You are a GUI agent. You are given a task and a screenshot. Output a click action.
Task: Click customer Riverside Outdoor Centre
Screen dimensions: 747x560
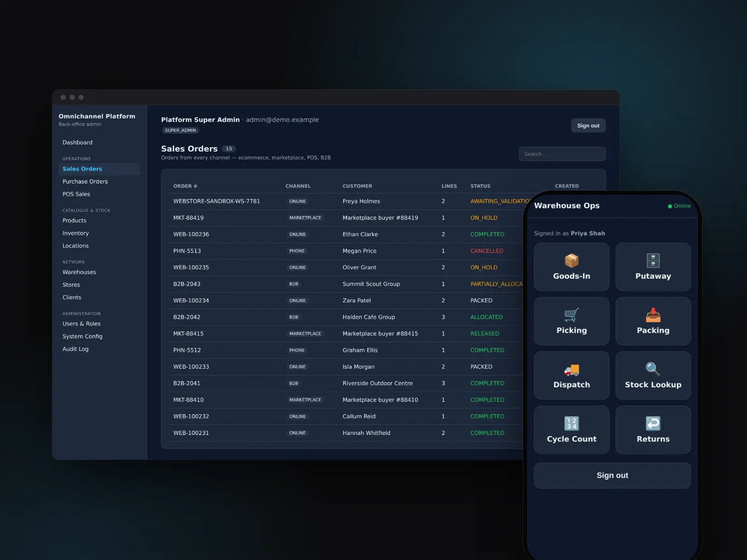(x=378, y=384)
